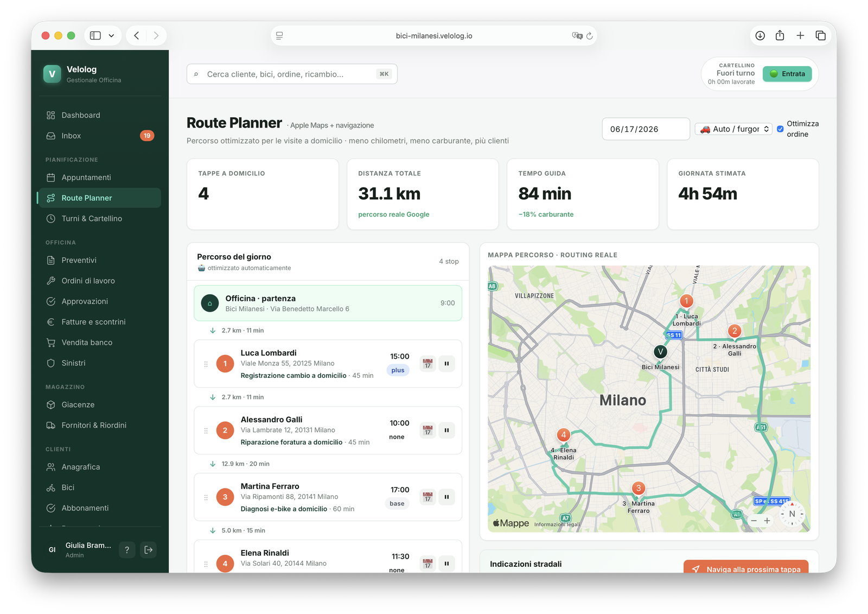
Task: Open calendar icon for Alessandro Galli stop
Action: [x=428, y=431]
